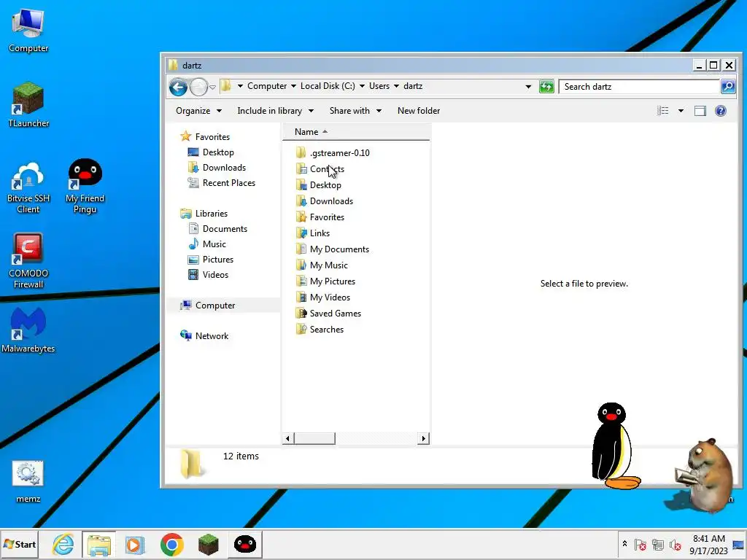Select Malwarebytes desktop shortcut
This screenshot has width=747, height=560.
(28, 330)
